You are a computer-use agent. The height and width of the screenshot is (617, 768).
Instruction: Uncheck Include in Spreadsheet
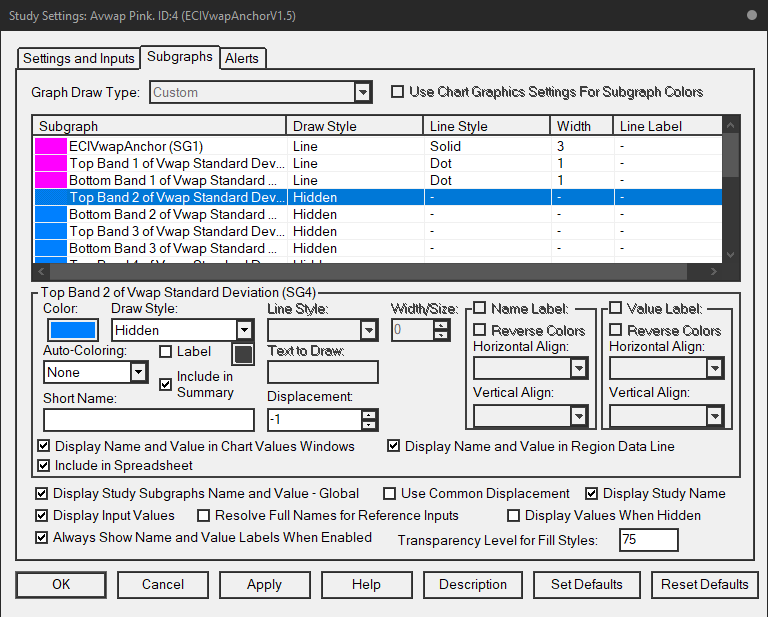[x=44, y=465]
